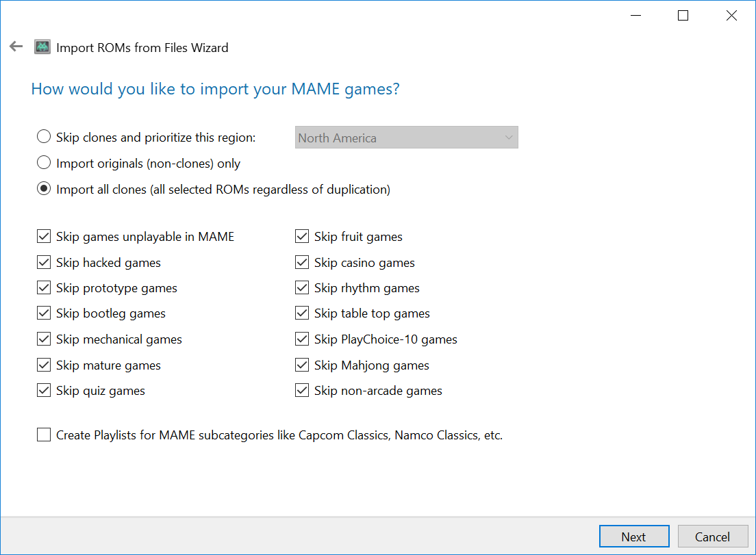The width and height of the screenshot is (756, 555).
Task: Cancel the import wizard
Action: click(713, 537)
